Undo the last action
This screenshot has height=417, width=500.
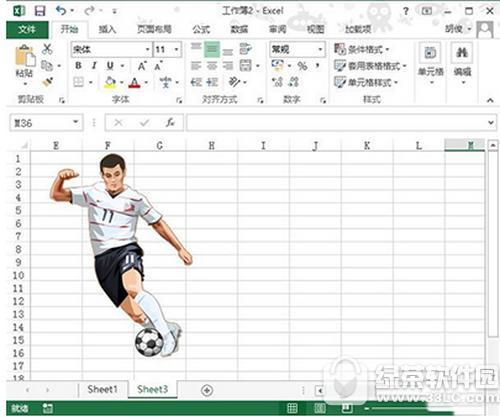coord(61,11)
